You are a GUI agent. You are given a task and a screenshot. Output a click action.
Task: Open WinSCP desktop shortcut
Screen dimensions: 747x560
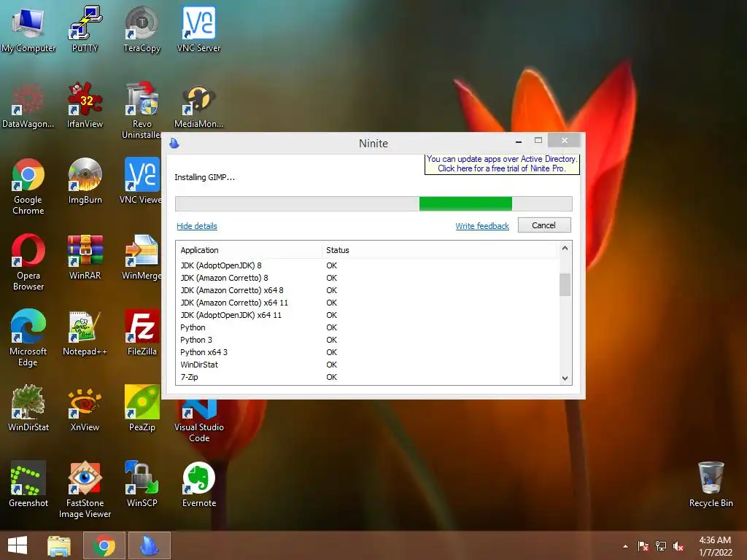pos(142,484)
